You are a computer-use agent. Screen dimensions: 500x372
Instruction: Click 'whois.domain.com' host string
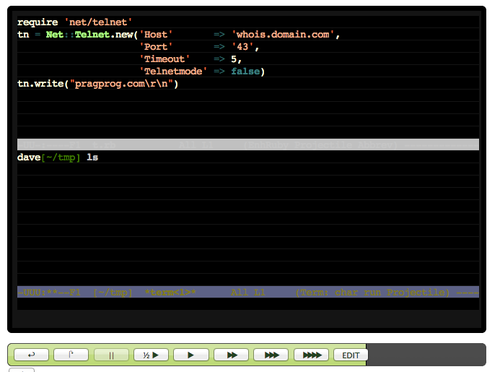coord(283,35)
